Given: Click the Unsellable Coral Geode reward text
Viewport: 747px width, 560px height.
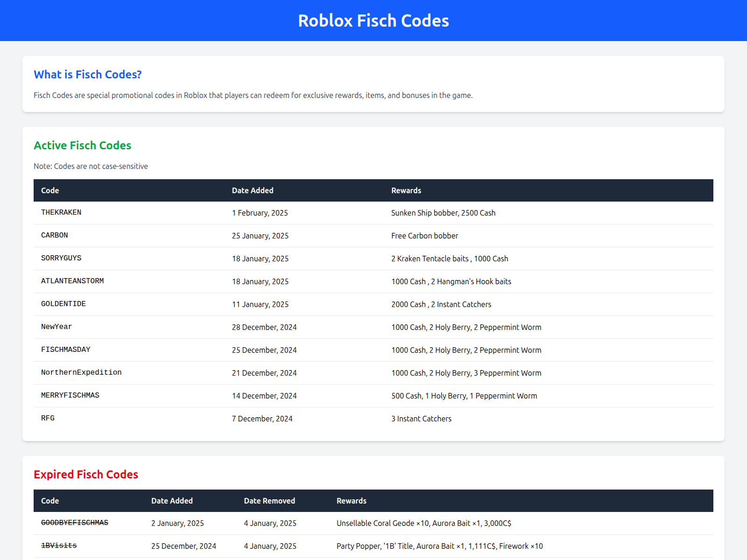Looking at the screenshot, I should pos(424,523).
